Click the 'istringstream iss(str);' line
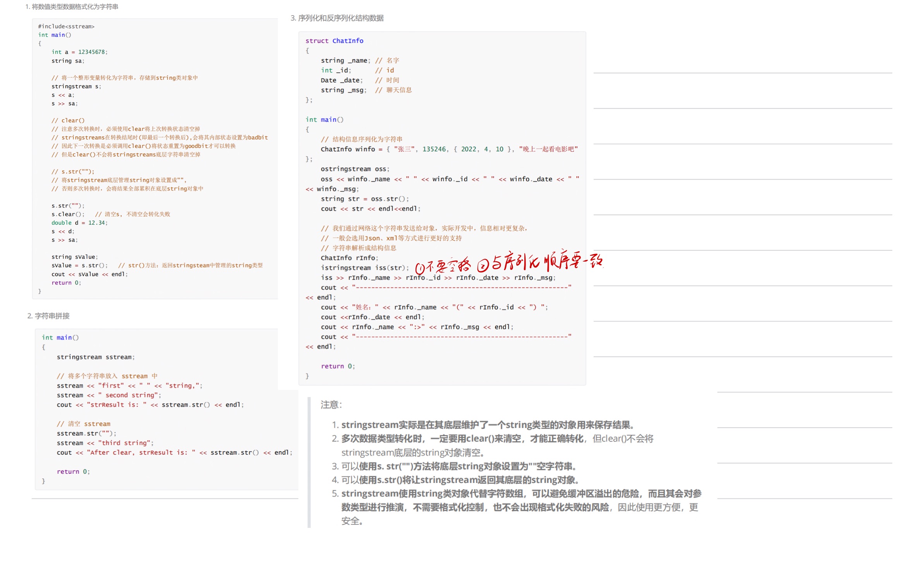Image resolution: width=924 pixels, height=577 pixels. [364, 267]
